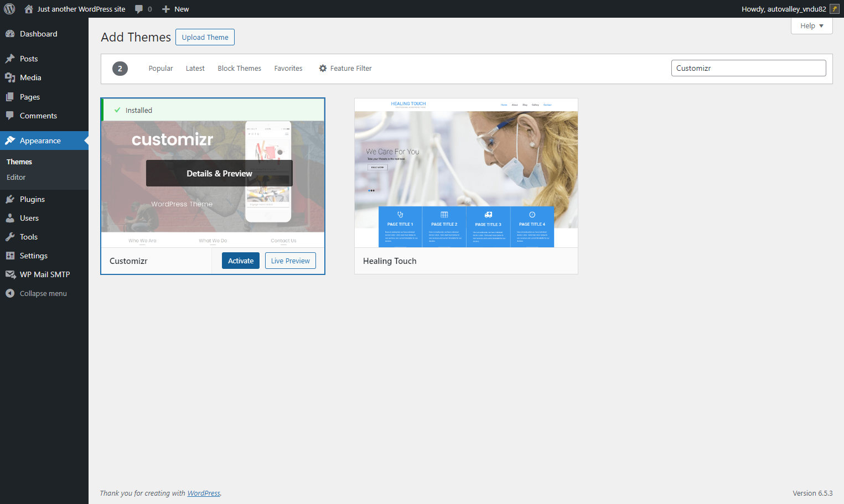
Task: Click the Version 6.5.3 footer text
Action: click(x=812, y=493)
